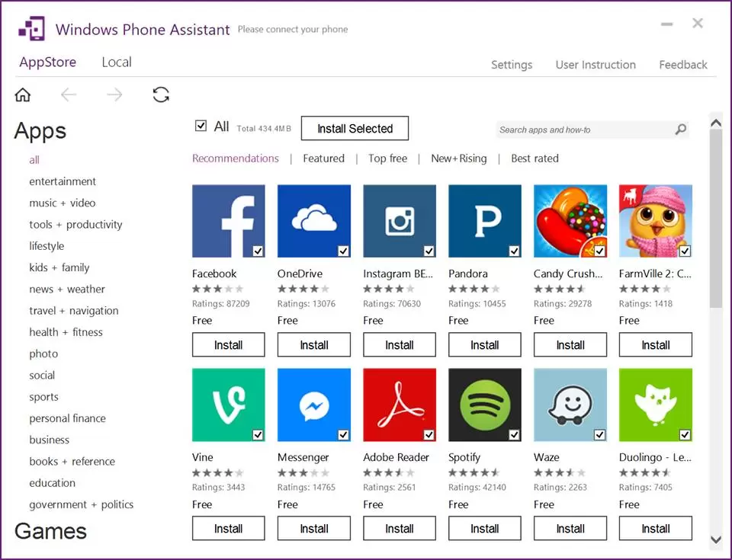This screenshot has width=732, height=560.
Task: Select the travel + navigation category
Action: pos(74,311)
